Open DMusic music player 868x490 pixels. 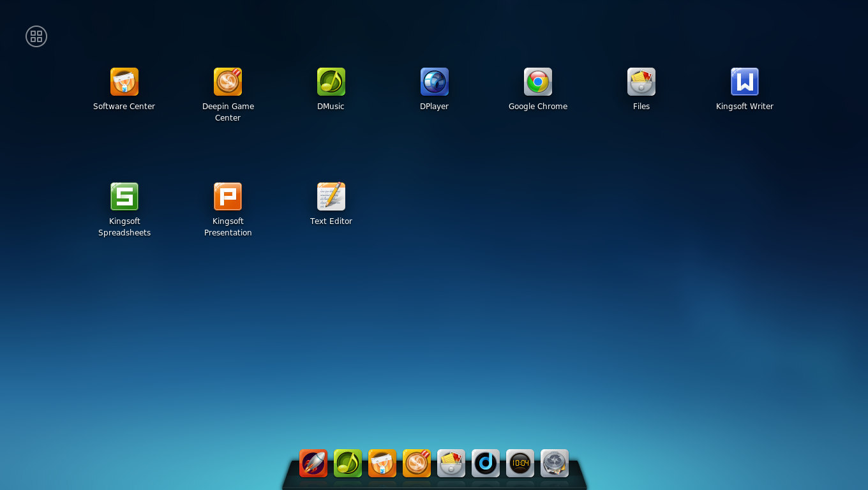(331, 82)
